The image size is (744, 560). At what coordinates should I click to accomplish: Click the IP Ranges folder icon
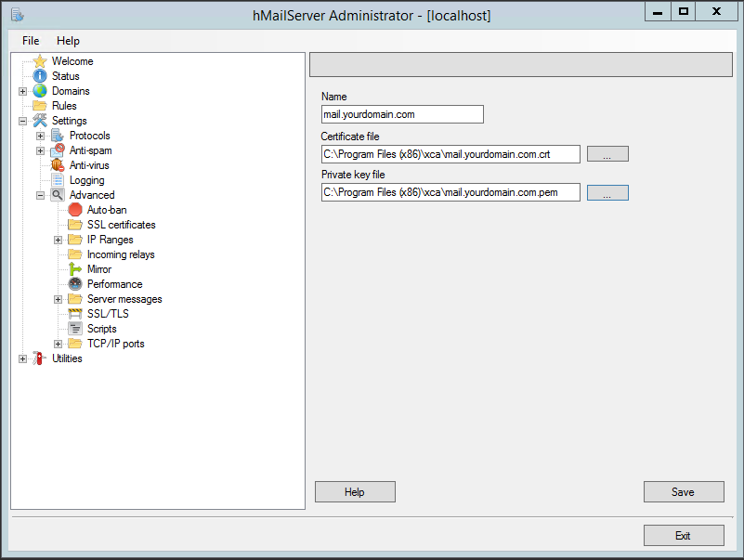coord(75,240)
